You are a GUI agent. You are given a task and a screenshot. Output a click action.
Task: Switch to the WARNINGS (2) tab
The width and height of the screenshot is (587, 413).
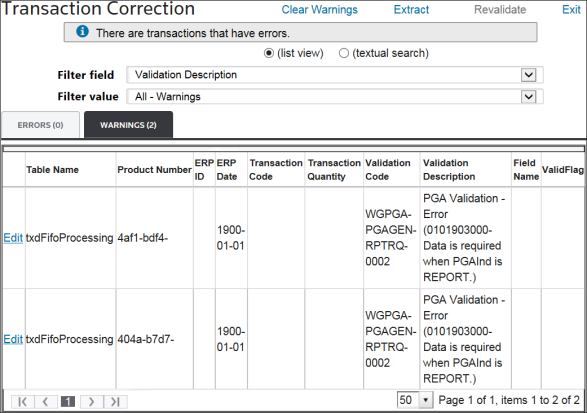tap(128, 125)
